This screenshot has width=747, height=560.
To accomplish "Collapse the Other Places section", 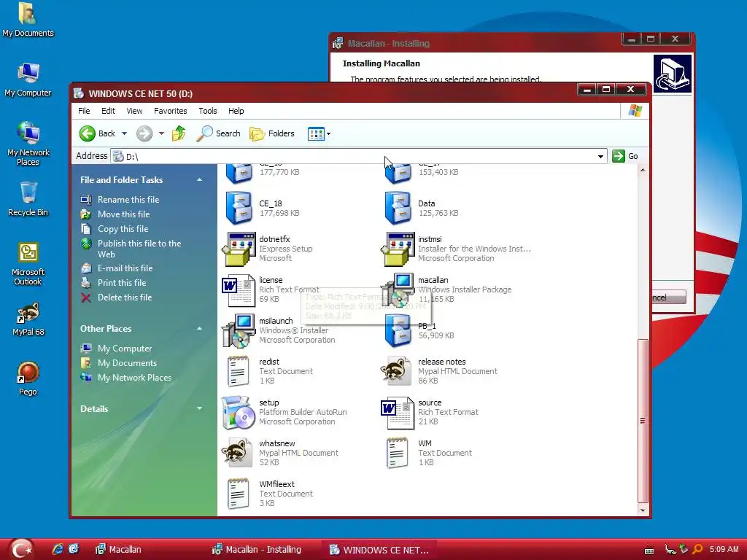I will click(x=200, y=329).
